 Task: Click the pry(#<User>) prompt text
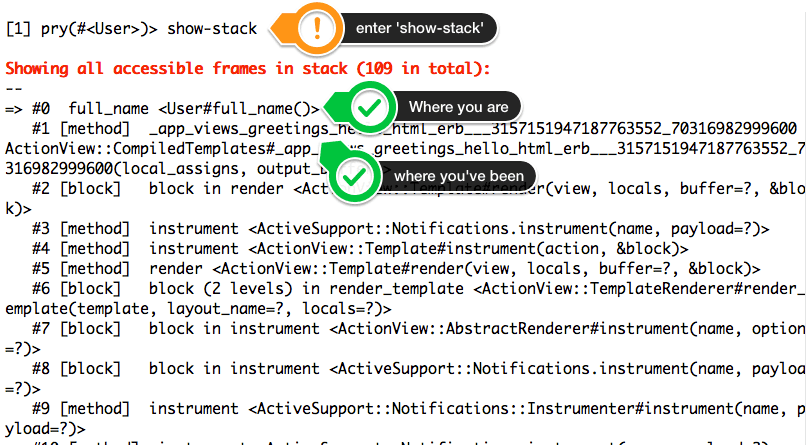click(106, 29)
